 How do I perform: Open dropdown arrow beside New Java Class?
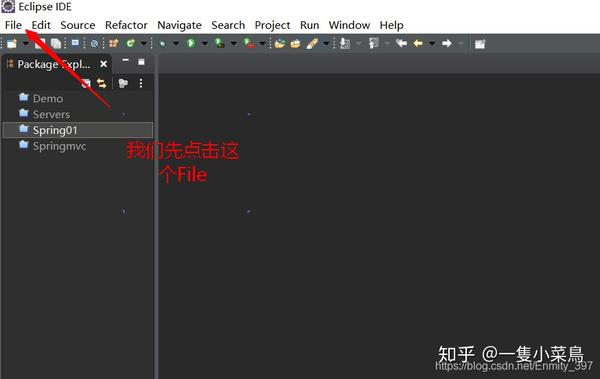tap(144, 44)
